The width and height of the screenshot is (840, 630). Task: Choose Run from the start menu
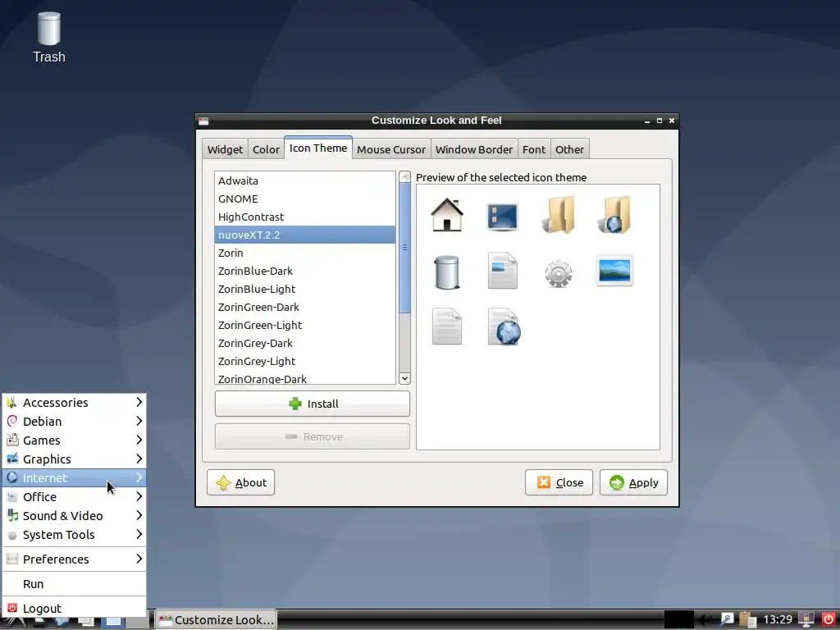pos(74,584)
